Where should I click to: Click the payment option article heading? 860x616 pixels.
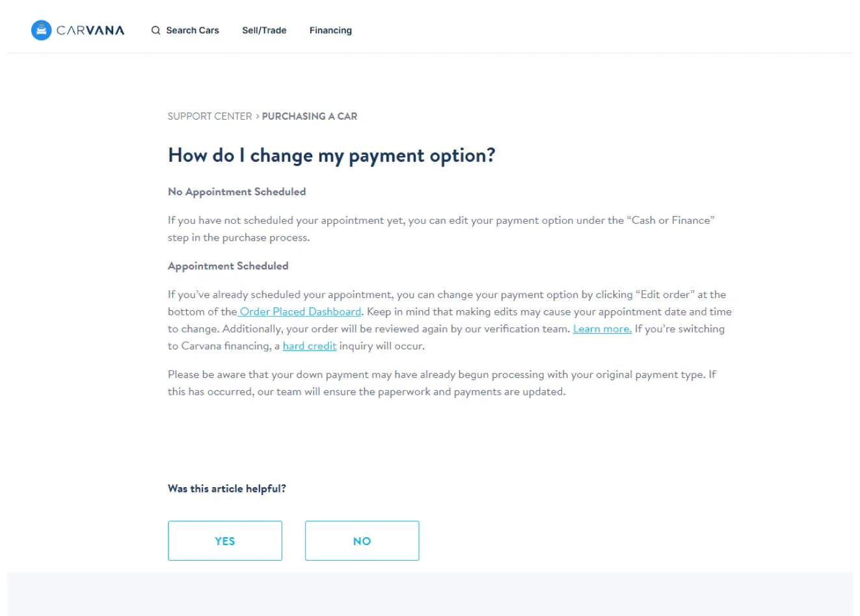point(332,155)
